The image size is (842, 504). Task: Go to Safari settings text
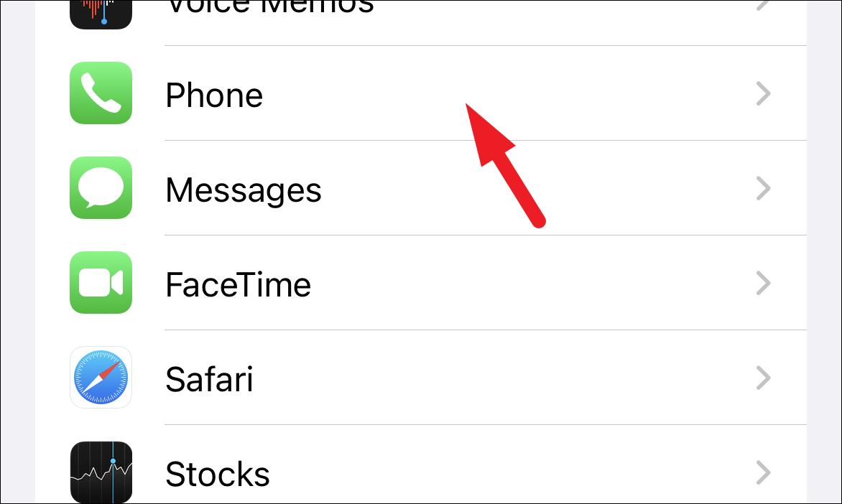(x=210, y=380)
